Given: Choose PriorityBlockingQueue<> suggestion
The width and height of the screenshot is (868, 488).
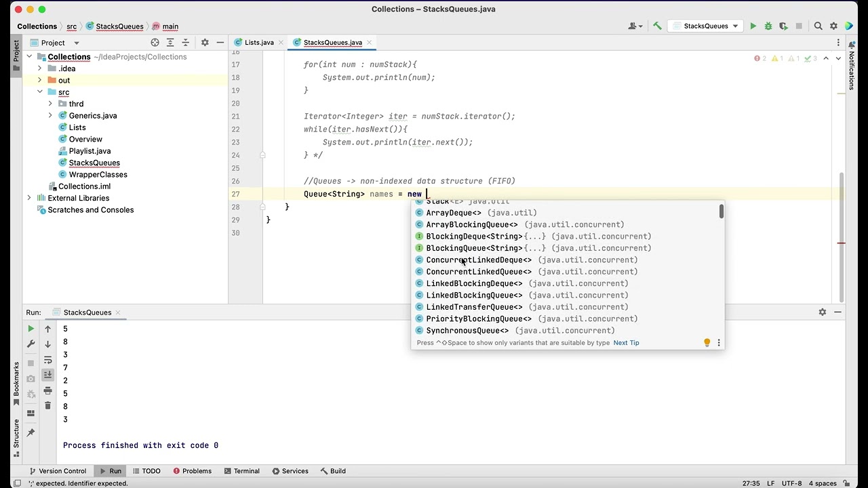Looking at the screenshot, I should coord(567,319).
